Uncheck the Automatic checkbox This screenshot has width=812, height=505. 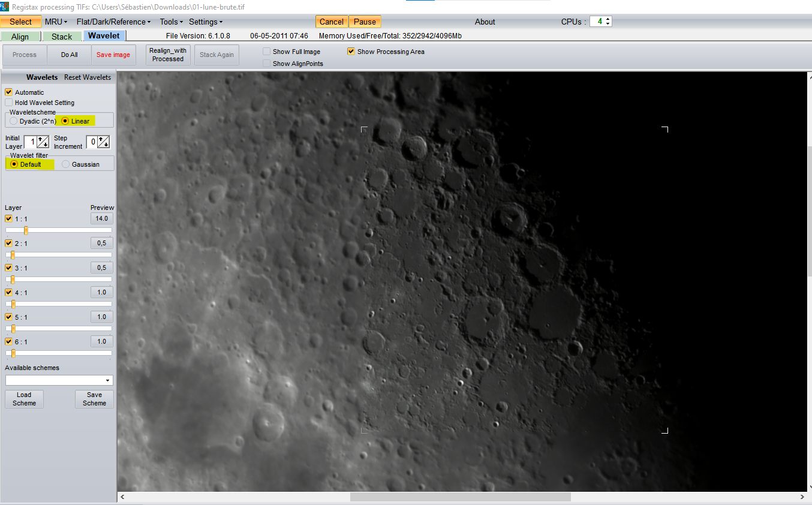(x=9, y=92)
